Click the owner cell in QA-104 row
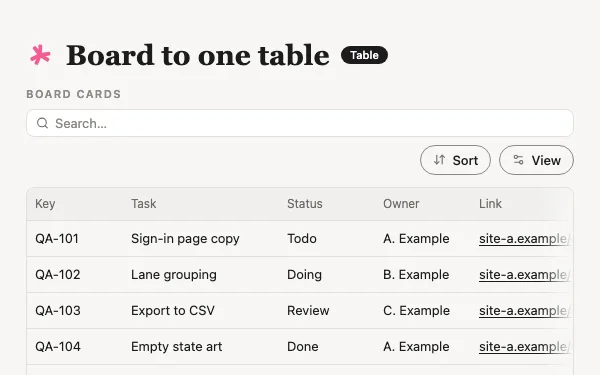 pos(416,347)
